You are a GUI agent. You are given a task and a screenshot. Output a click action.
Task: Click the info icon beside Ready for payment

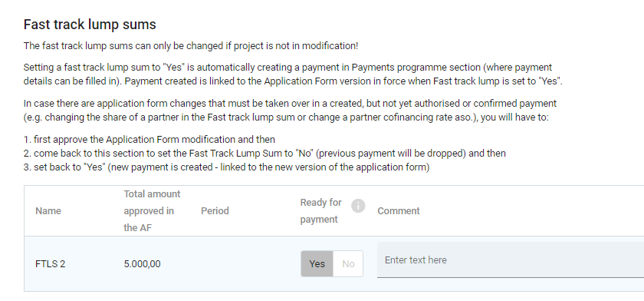(x=358, y=206)
